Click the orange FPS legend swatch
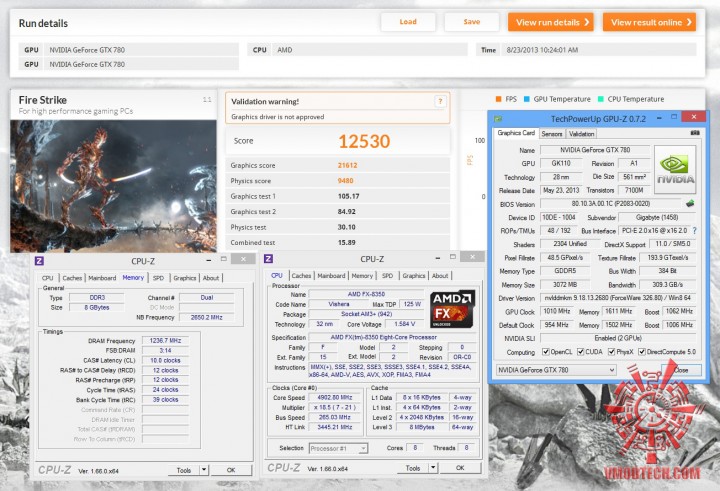This screenshot has height=491, width=720. 499,99
